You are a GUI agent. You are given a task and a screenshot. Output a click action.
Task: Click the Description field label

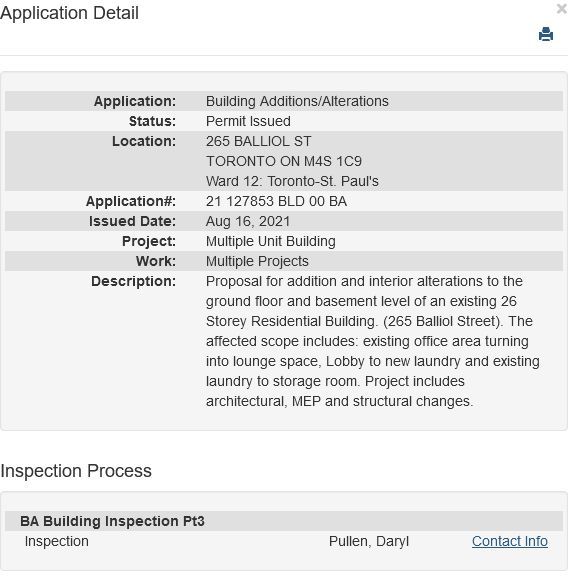(x=133, y=281)
